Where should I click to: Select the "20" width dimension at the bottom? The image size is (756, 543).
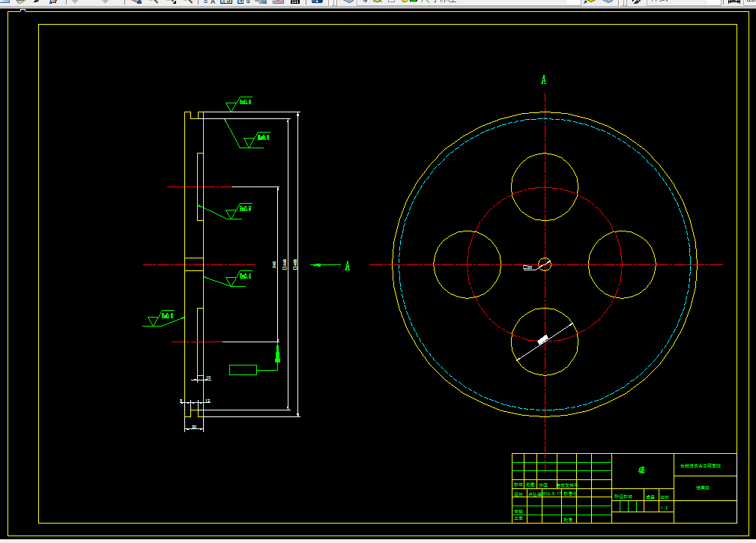[194, 428]
